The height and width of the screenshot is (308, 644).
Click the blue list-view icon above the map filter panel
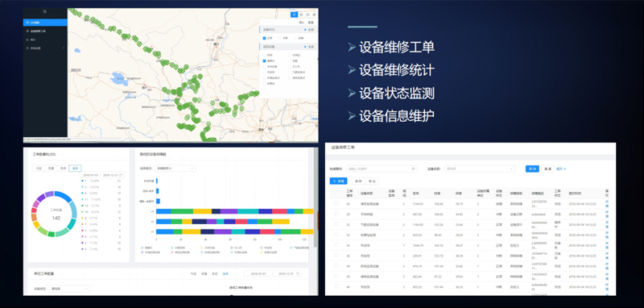click(x=294, y=15)
